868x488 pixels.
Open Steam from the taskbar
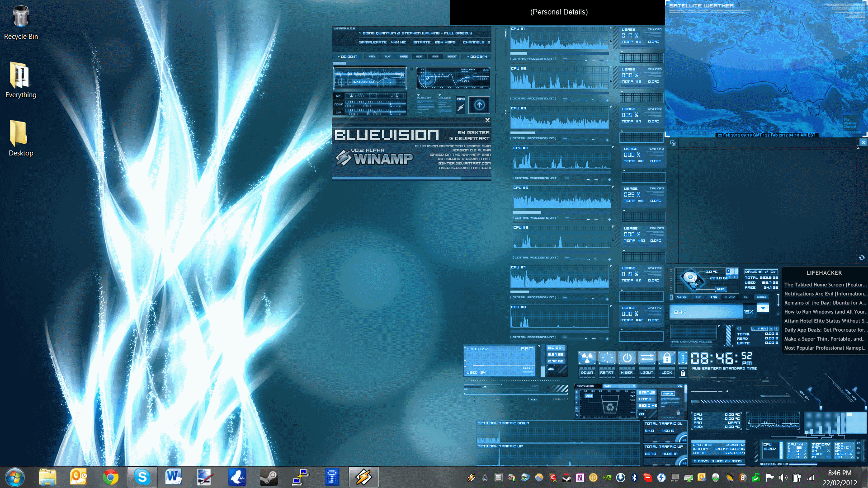pos(269,477)
